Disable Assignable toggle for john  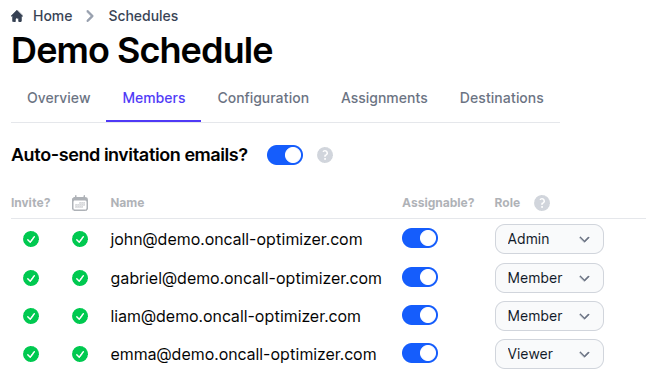[x=420, y=238]
